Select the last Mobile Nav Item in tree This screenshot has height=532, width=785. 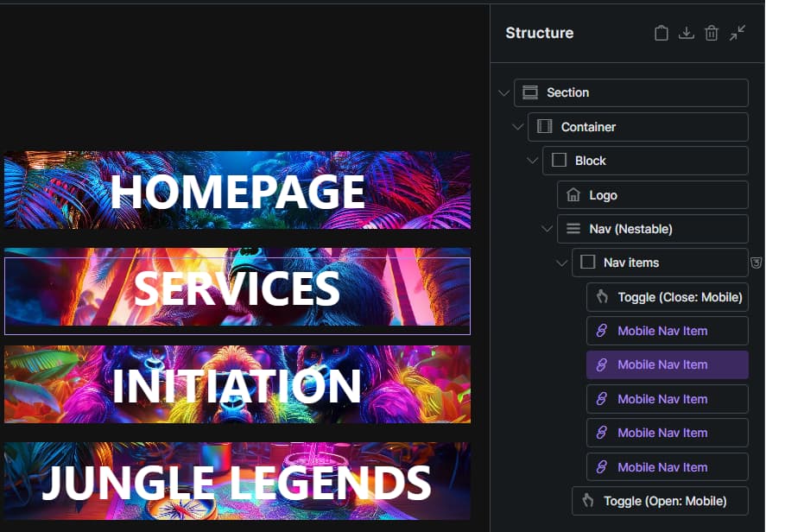click(668, 467)
